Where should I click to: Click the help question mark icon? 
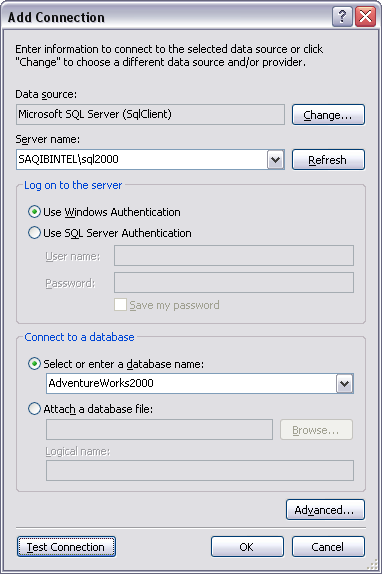(x=342, y=16)
